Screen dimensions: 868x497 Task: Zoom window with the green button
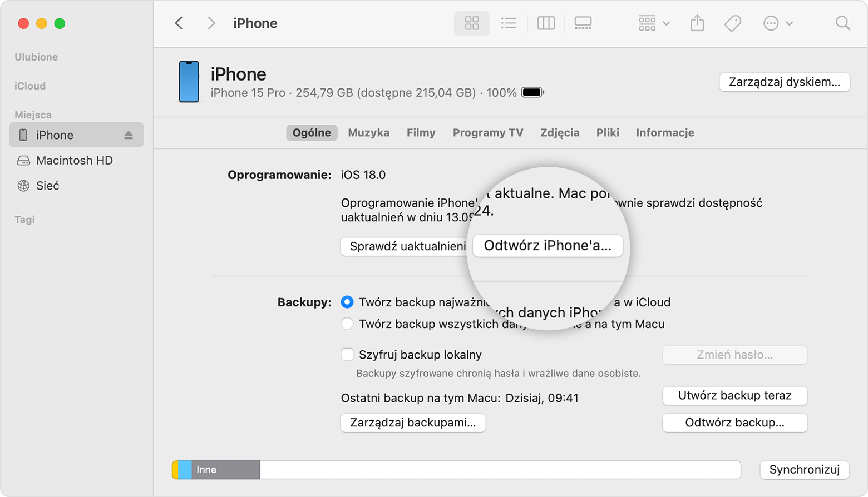60,23
